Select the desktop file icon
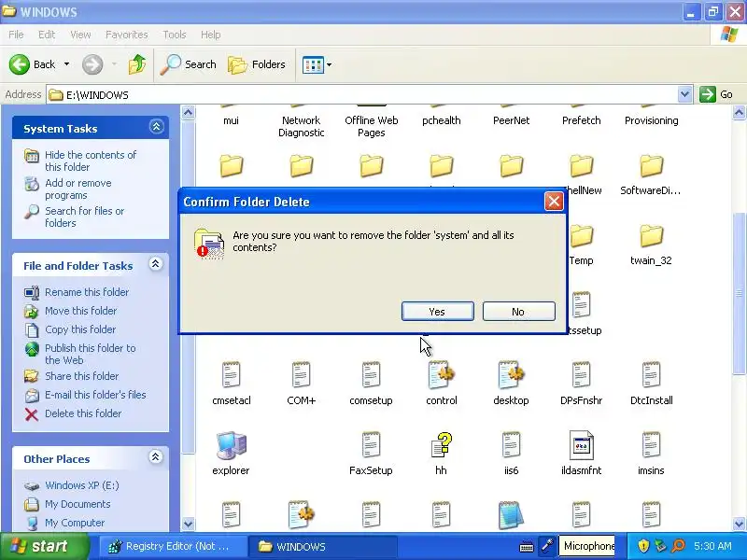 (511, 375)
